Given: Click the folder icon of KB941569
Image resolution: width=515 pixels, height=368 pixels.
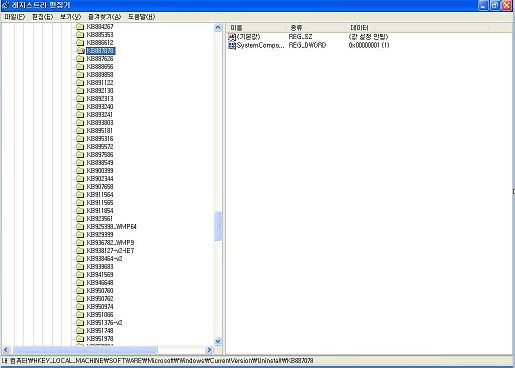Looking at the screenshot, I should point(80,275).
